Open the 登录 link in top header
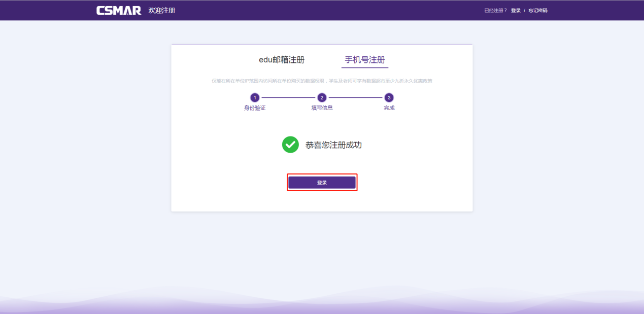The width and height of the screenshot is (644, 314). 516,11
